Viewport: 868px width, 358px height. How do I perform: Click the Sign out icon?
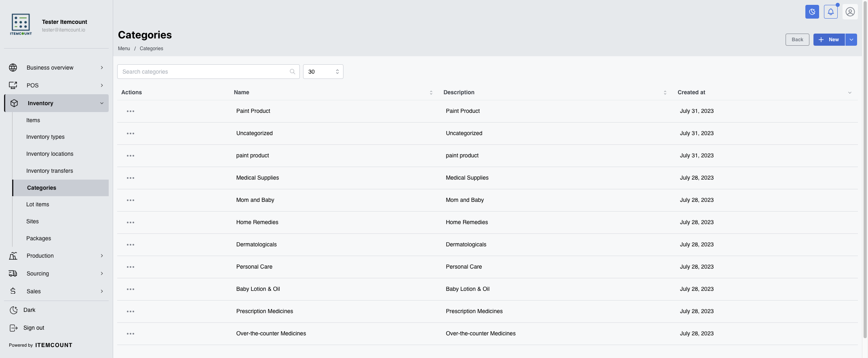pos(13,328)
